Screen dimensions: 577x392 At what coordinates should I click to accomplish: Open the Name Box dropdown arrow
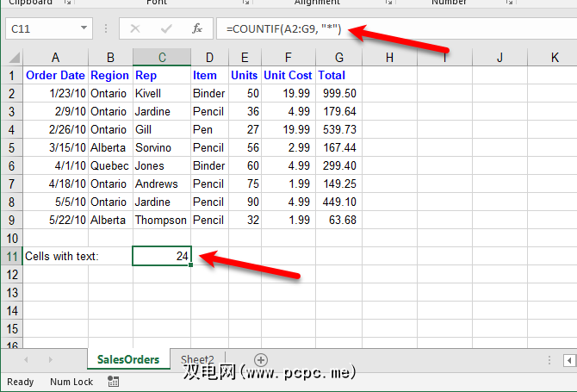84,29
